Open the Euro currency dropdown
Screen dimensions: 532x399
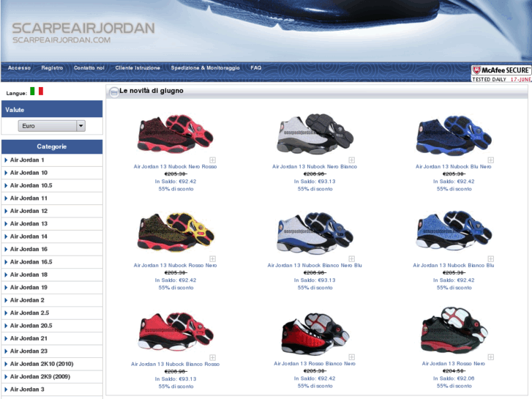[51, 126]
